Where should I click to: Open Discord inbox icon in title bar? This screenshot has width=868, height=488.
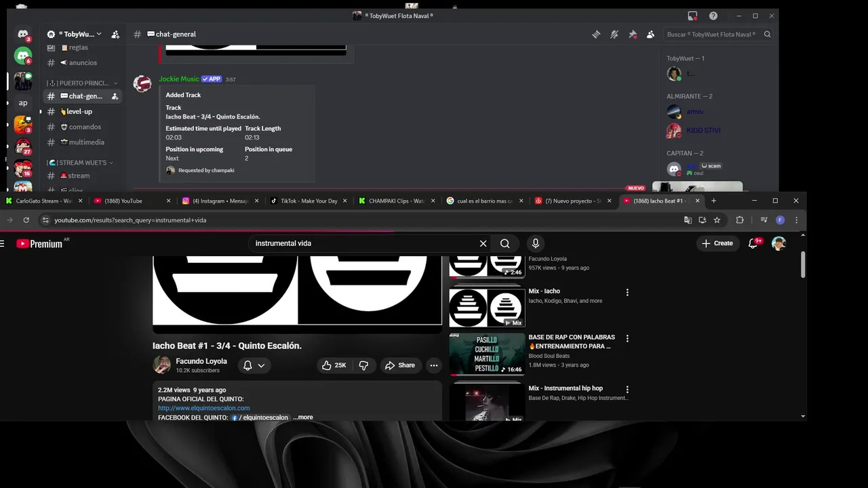692,16
